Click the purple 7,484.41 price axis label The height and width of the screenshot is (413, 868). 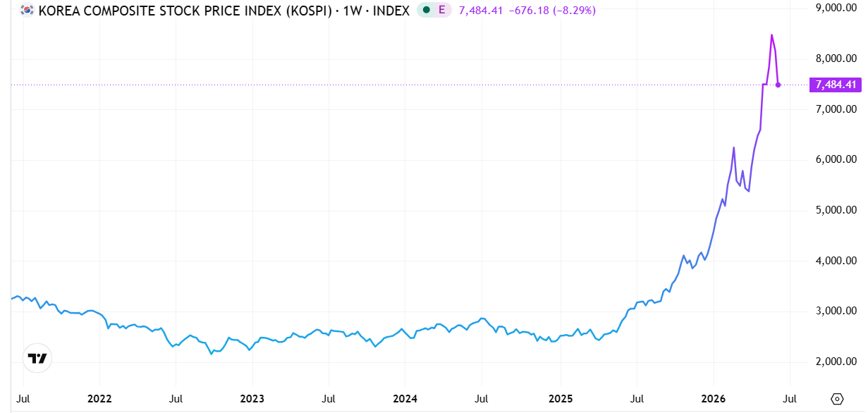[836, 85]
